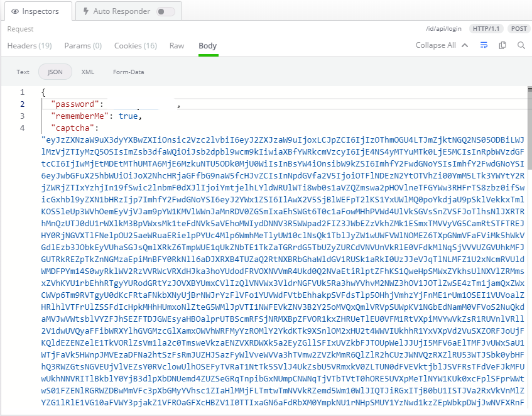The width and height of the screenshot is (532, 416).
Task: Open the Form-Data view
Action: pos(128,72)
